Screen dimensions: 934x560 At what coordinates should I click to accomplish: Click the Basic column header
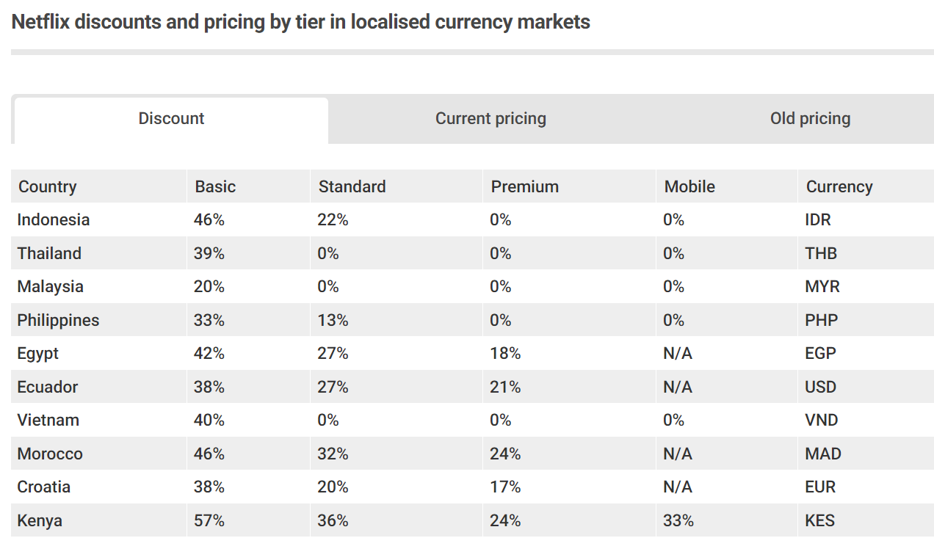215,186
